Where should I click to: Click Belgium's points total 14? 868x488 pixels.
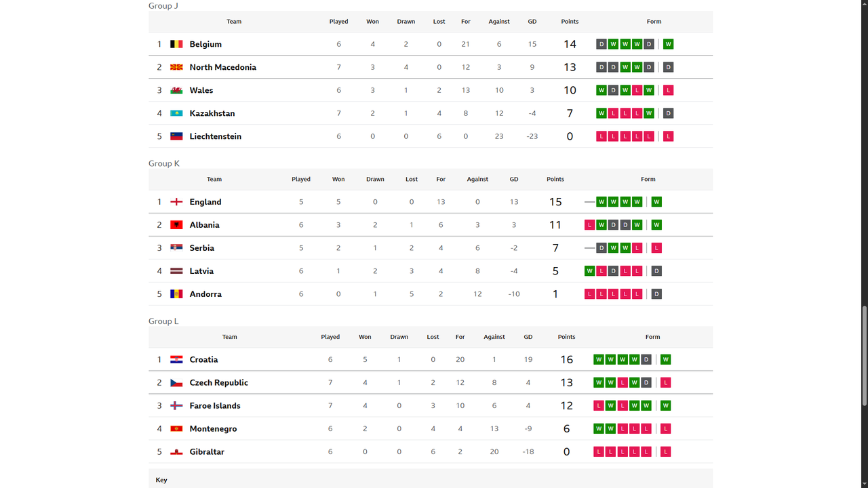pyautogui.click(x=570, y=44)
